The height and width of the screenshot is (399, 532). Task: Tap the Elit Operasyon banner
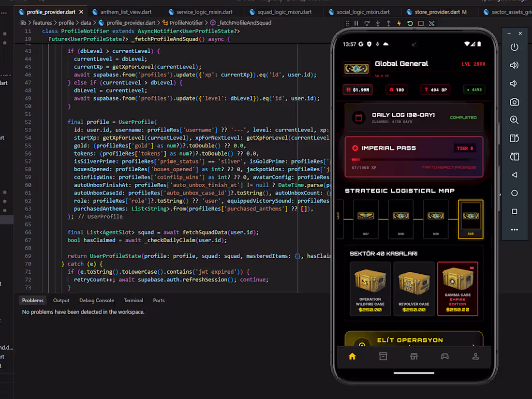414,339
